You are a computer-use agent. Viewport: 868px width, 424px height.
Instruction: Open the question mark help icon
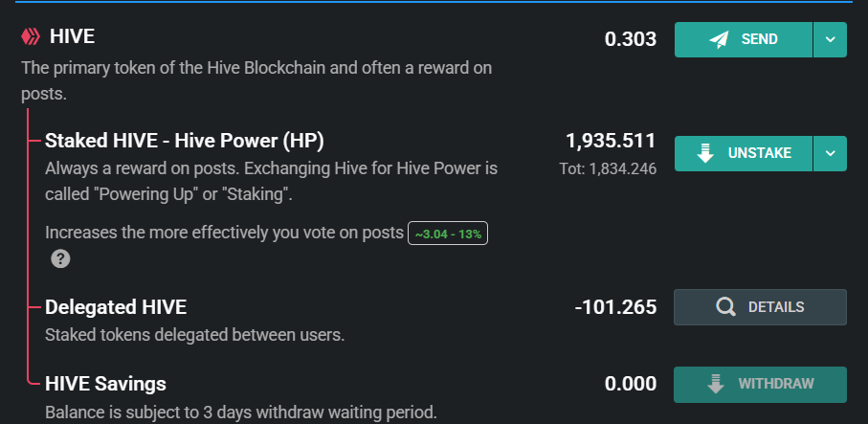(x=60, y=258)
